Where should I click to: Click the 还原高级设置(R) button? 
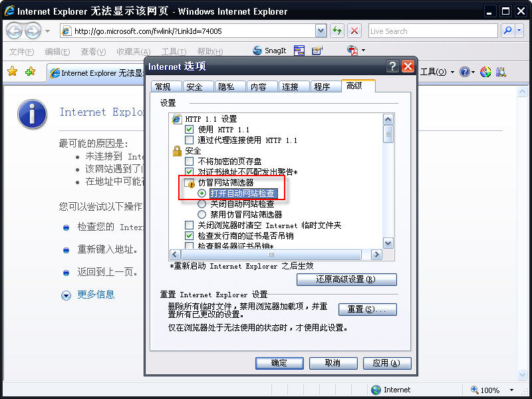[x=346, y=279]
